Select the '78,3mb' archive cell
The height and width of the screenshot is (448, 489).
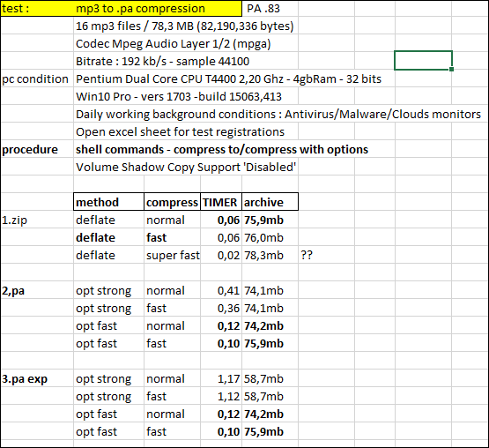pyautogui.click(x=270, y=256)
